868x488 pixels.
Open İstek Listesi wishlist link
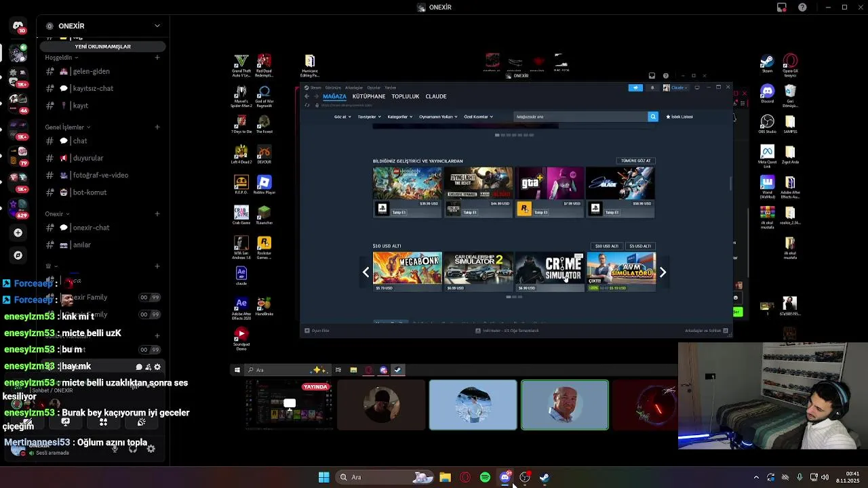679,117
